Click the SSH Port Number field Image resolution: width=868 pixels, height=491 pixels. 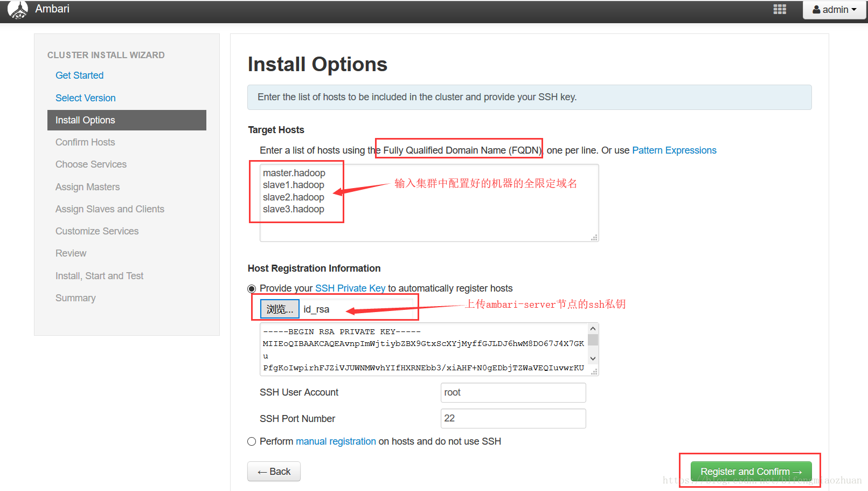513,418
